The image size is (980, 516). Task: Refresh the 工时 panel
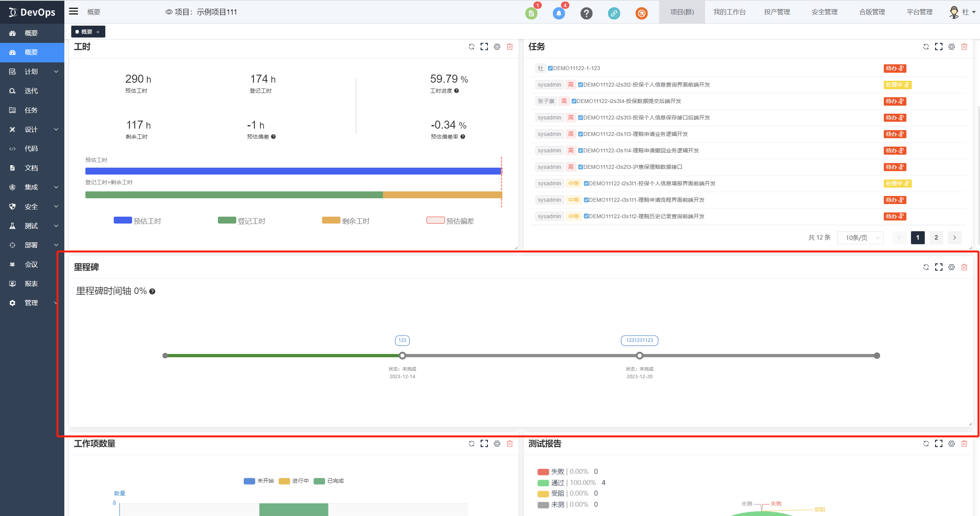point(471,47)
